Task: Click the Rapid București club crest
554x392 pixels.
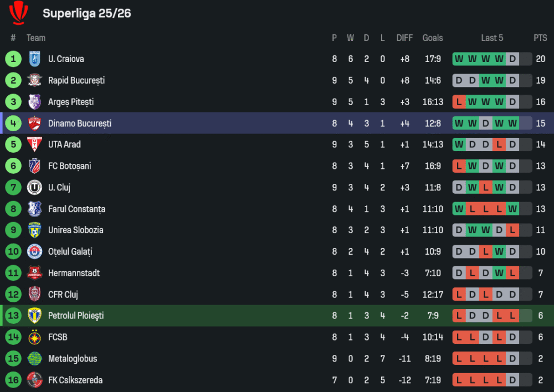Action: pos(34,80)
